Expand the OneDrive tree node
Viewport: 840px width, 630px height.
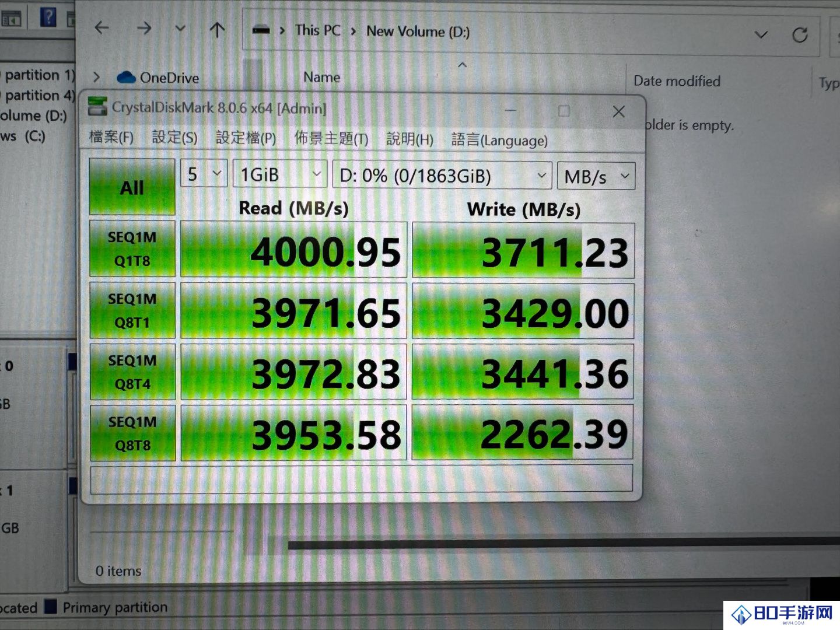pyautogui.click(x=97, y=77)
